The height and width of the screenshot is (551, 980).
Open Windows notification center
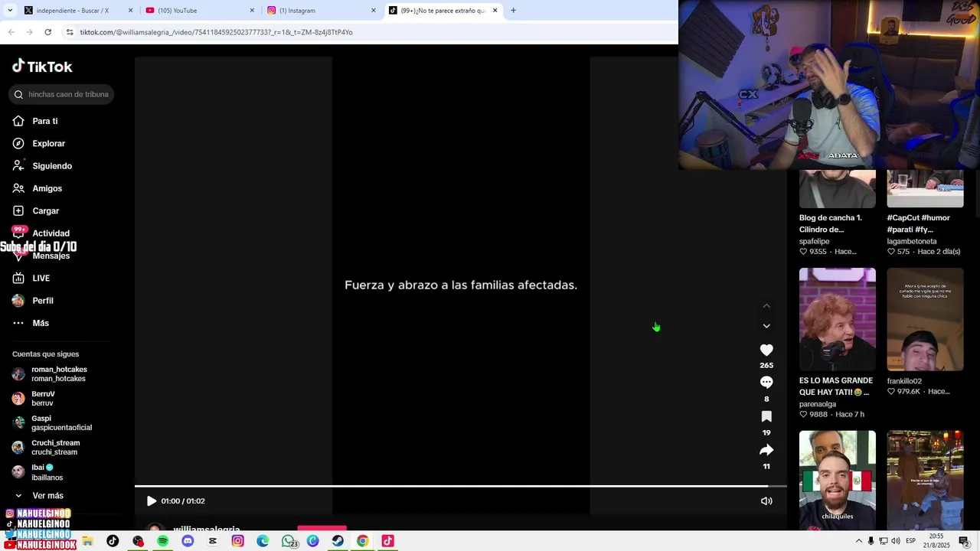(x=964, y=541)
